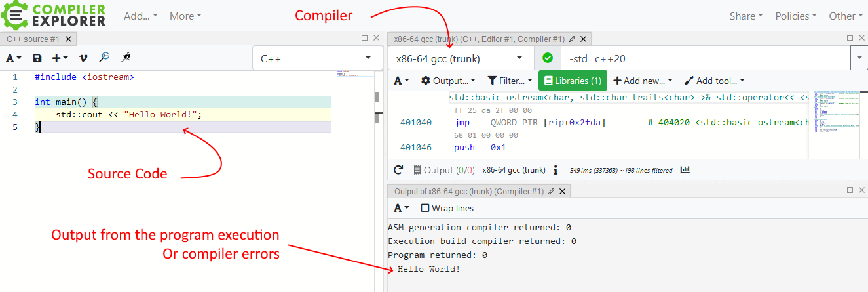Image resolution: width=868 pixels, height=292 pixels.
Task: Close the Output of x86-64 gcc tab
Action: [x=562, y=192]
